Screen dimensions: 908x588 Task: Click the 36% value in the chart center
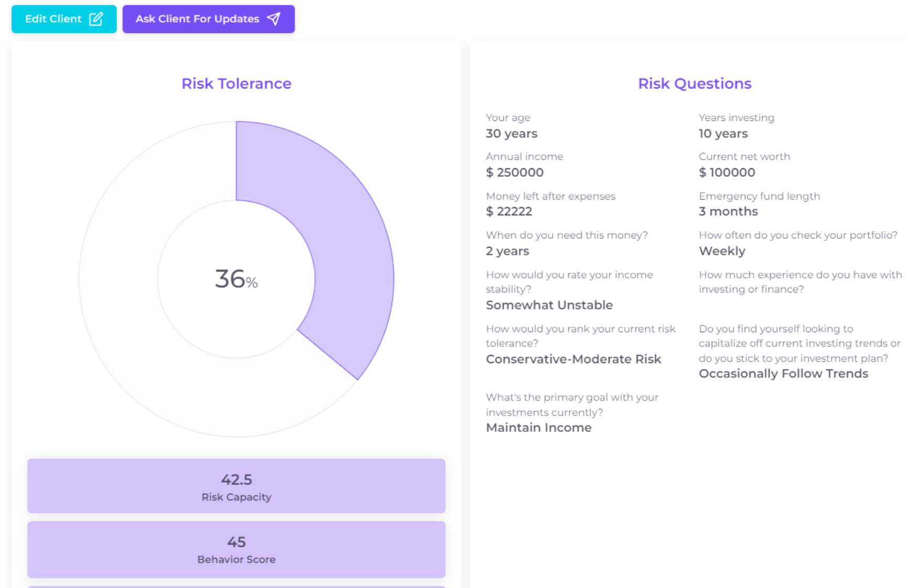coord(236,280)
